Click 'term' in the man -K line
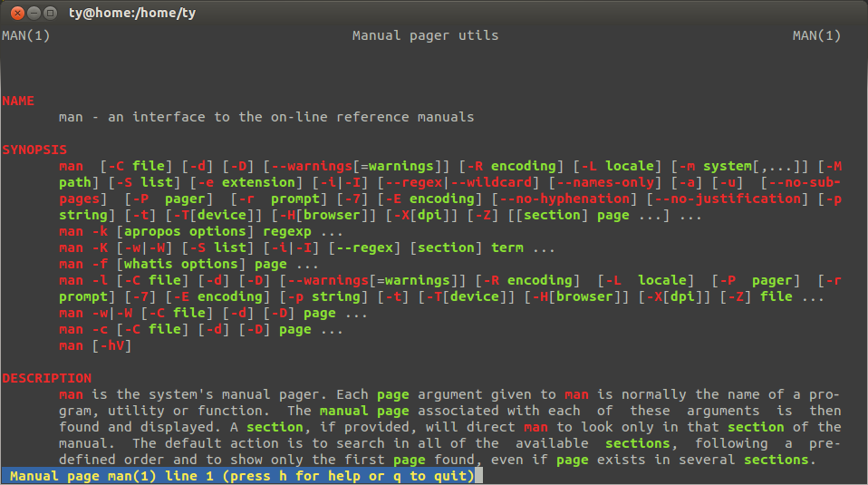Viewport: 868px width, 485px height. coord(507,247)
